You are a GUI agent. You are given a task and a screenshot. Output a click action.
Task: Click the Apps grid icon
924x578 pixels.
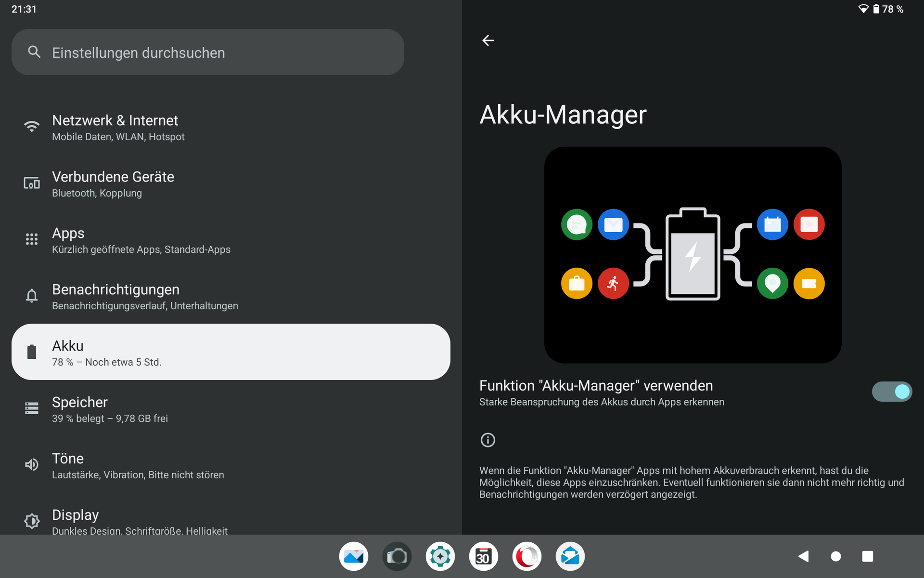click(32, 239)
